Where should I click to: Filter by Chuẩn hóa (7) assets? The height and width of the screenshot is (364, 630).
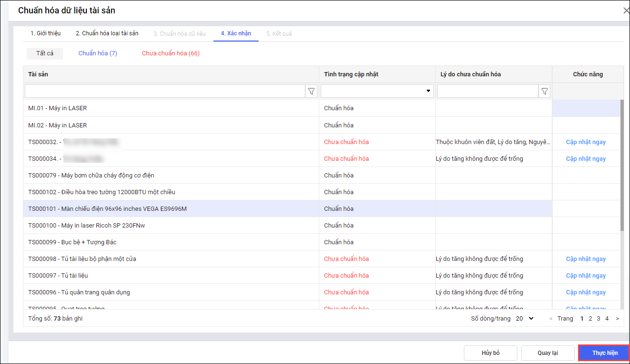(98, 53)
